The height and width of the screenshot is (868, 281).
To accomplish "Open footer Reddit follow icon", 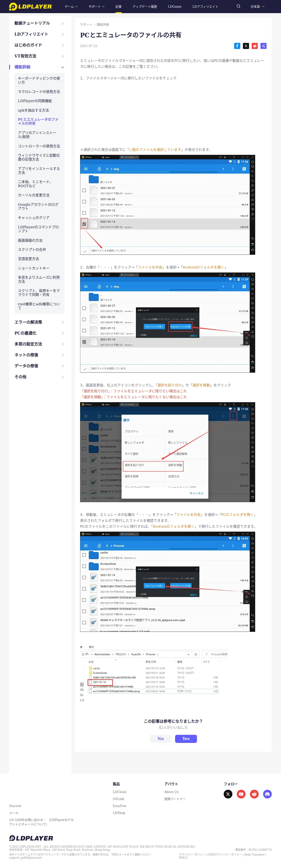I will pyautogui.click(x=254, y=794).
